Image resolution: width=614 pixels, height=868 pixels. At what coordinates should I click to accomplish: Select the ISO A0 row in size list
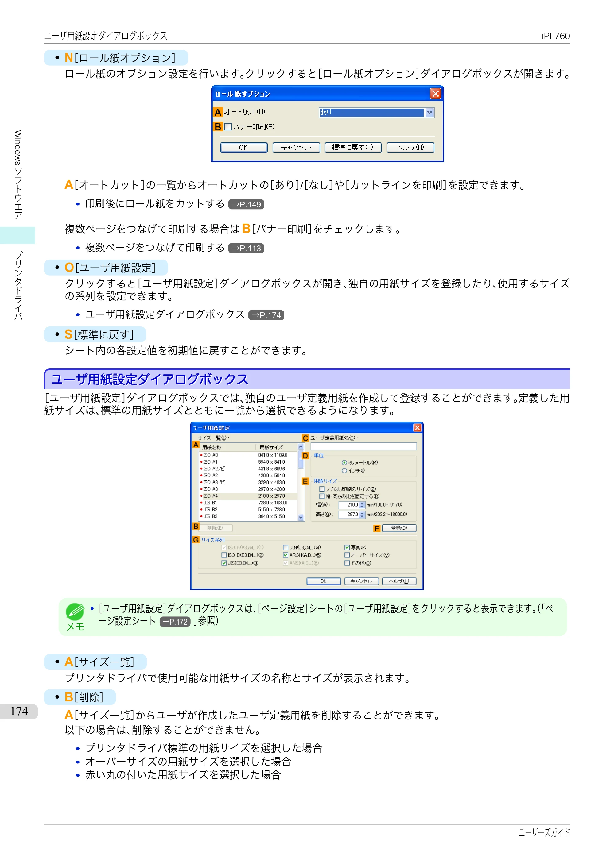(248, 455)
